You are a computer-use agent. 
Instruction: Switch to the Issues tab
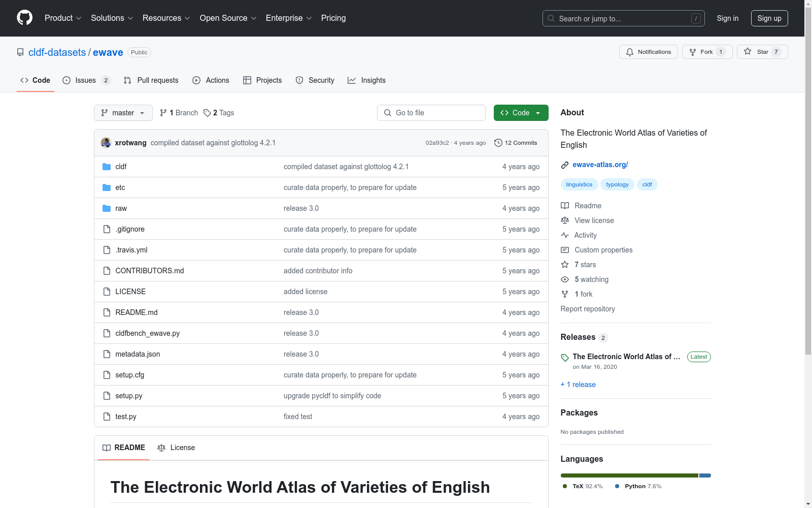tap(86, 80)
